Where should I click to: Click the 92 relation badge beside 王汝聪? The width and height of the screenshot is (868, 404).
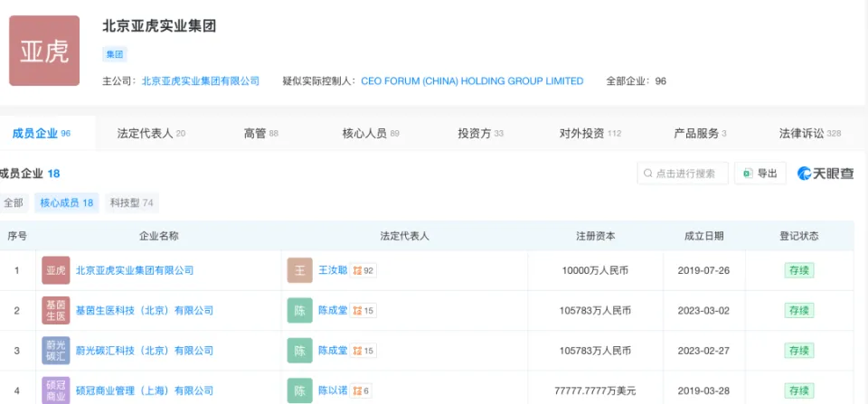click(363, 270)
